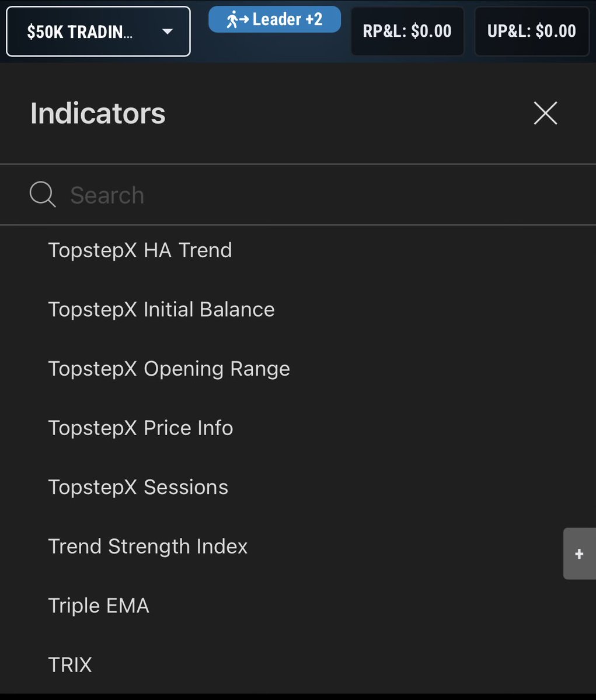Viewport: 596px width, 700px height.
Task: Click the Indicators panel heading
Action: coord(98,113)
